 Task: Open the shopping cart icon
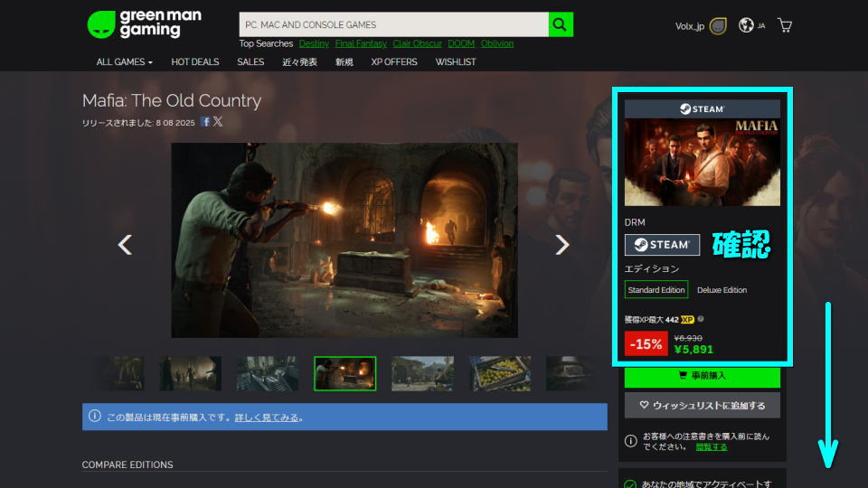tap(785, 25)
